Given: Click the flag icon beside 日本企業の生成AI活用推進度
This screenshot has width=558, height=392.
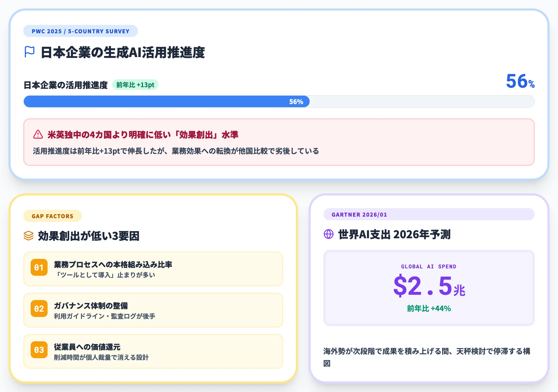Looking at the screenshot, I should (x=29, y=52).
